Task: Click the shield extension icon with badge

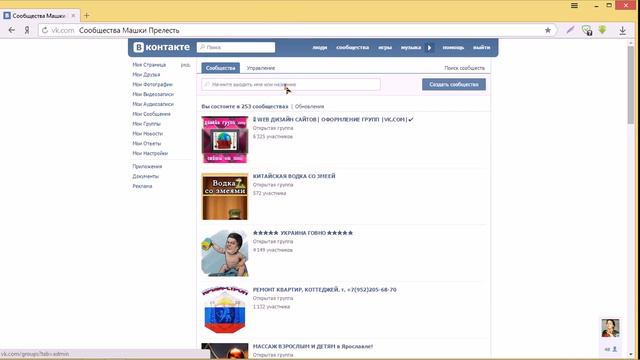Action: 587,30
